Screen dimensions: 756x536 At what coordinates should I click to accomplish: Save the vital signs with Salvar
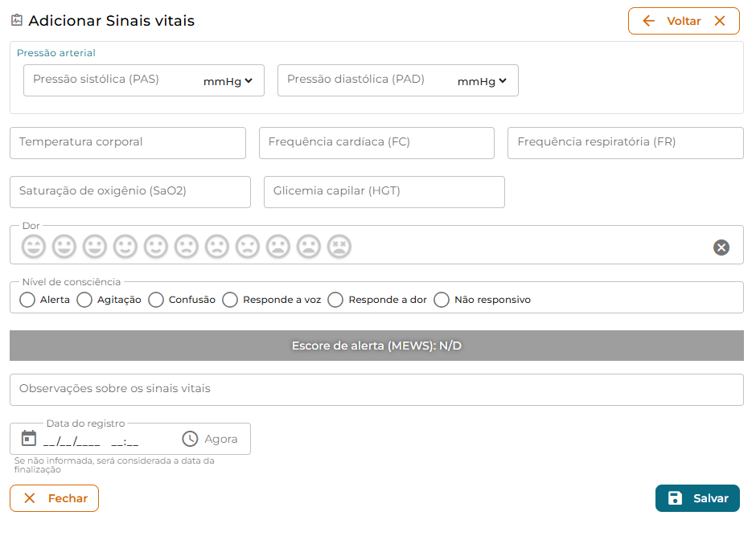point(697,498)
